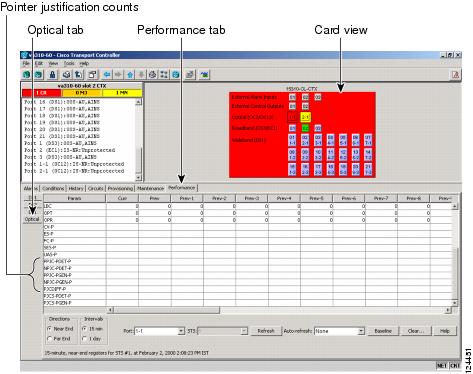Click the red alert icon at far right

click(x=455, y=75)
